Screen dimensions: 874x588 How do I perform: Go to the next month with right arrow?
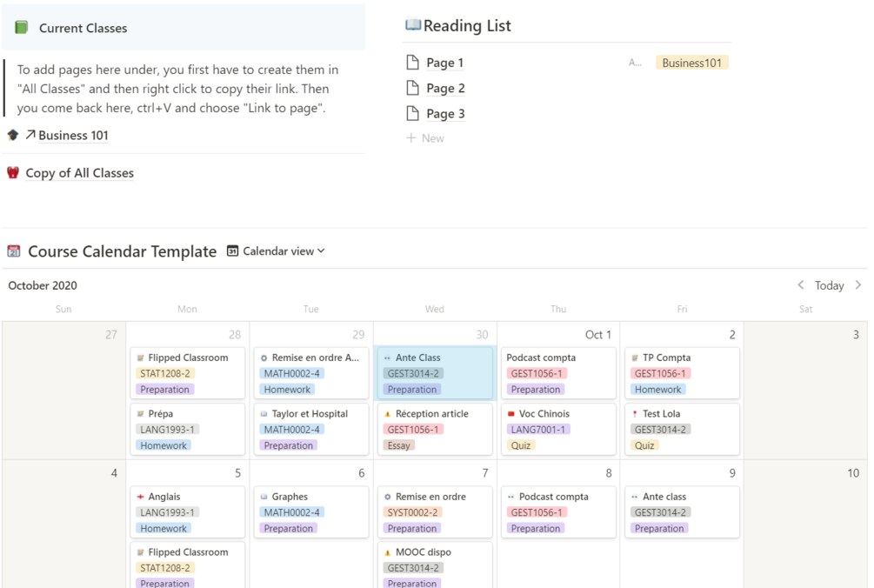click(858, 285)
